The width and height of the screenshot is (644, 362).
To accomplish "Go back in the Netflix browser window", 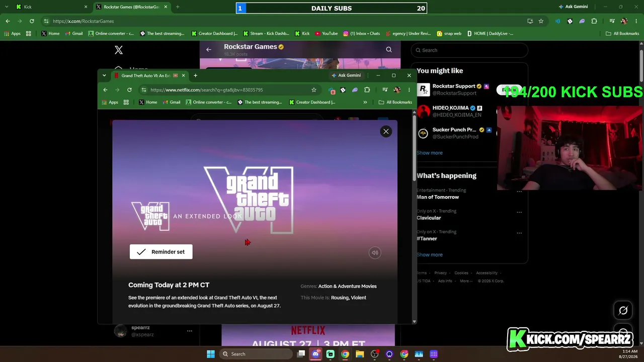I will [105, 90].
